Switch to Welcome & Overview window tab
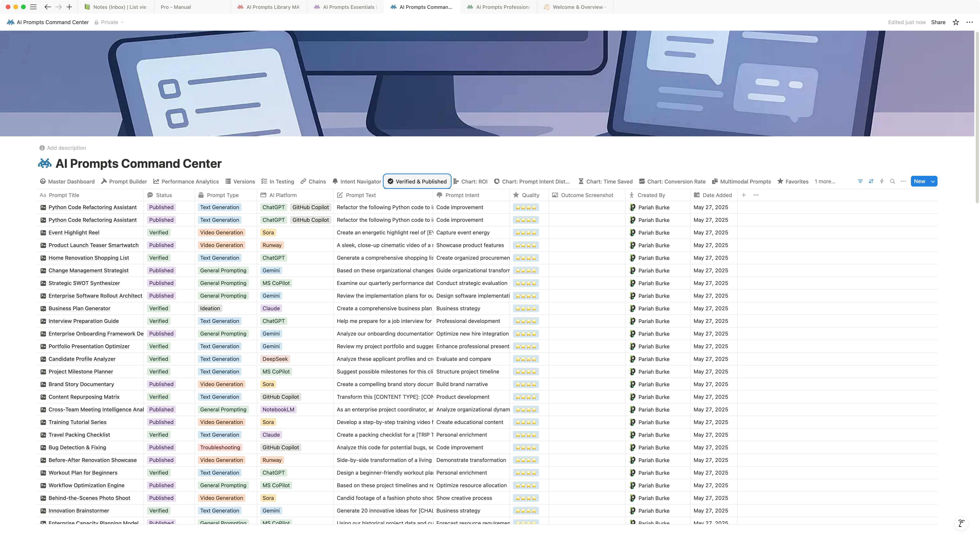This screenshot has width=980, height=542. tap(575, 7)
